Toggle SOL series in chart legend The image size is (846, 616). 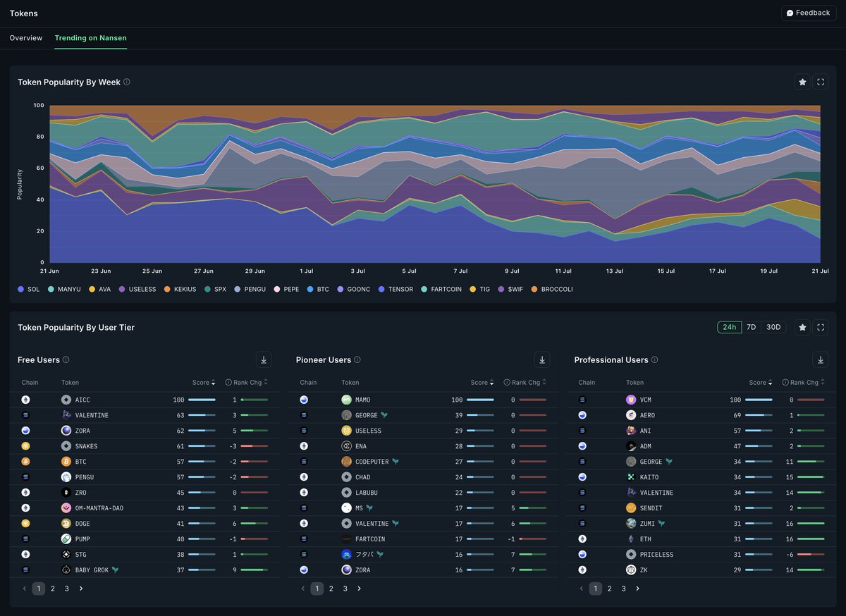[x=29, y=289]
